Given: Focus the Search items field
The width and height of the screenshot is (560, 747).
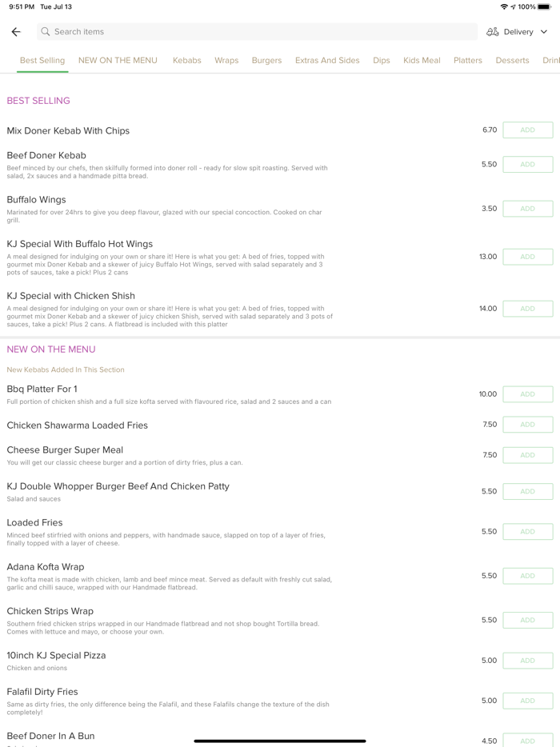Looking at the screenshot, I should [256, 32].
